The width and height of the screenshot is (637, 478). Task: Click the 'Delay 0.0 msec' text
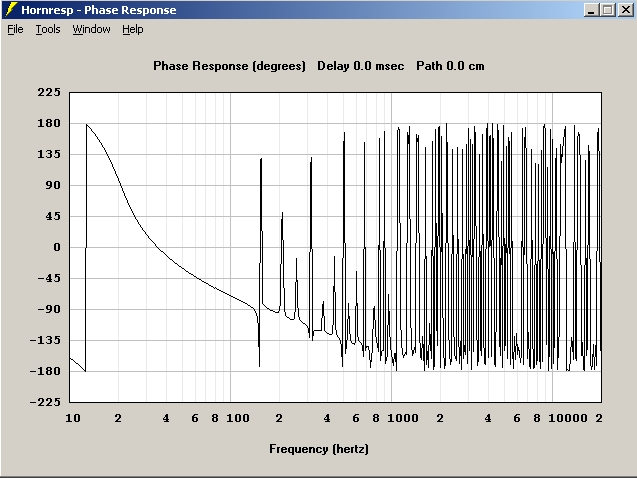360,66
